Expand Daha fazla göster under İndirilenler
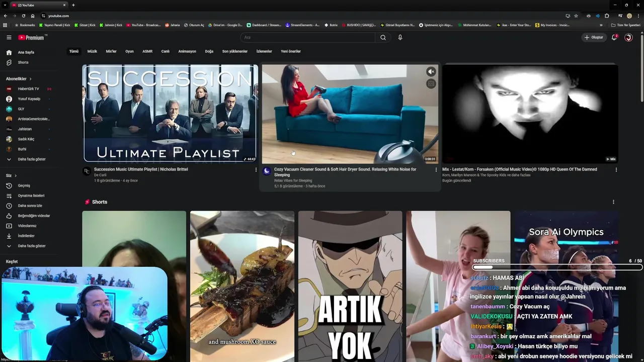The image size is (644, 362). (30, 246)
